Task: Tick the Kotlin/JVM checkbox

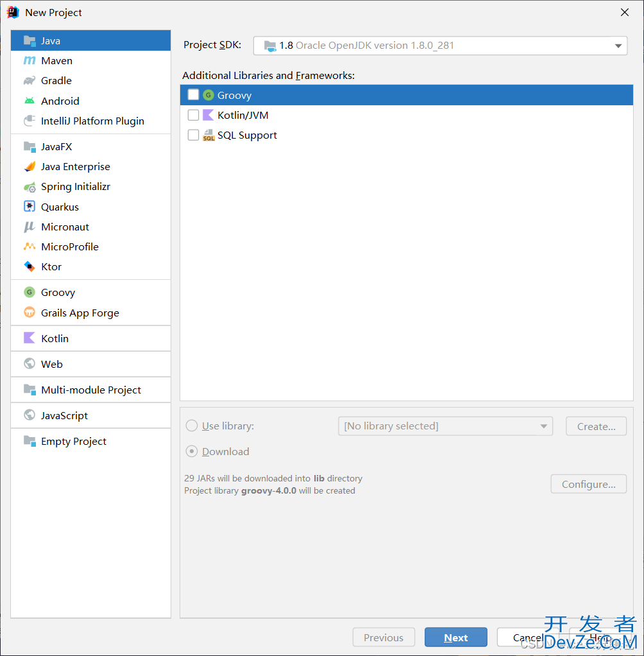Action: (193, 115)
